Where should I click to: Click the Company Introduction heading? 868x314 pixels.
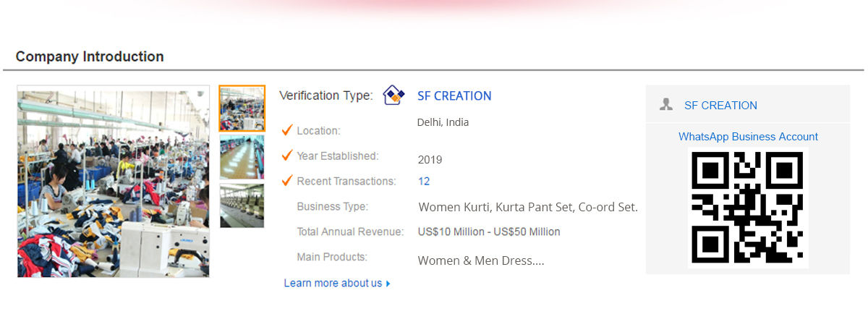click(x=90, y=56)
